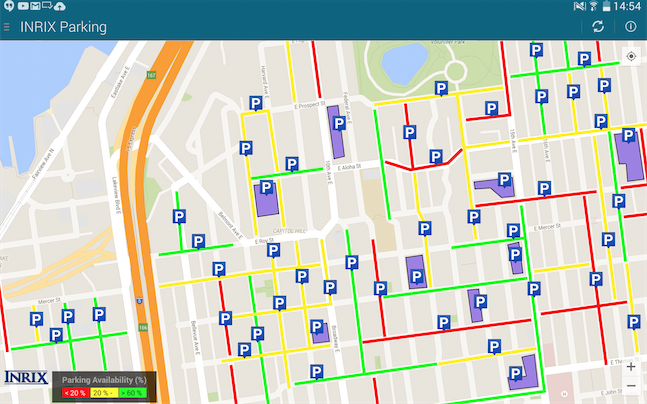Open the hamburger navigation menu
Viewport: 647px width, 404px height.
(x=7, y=27)
